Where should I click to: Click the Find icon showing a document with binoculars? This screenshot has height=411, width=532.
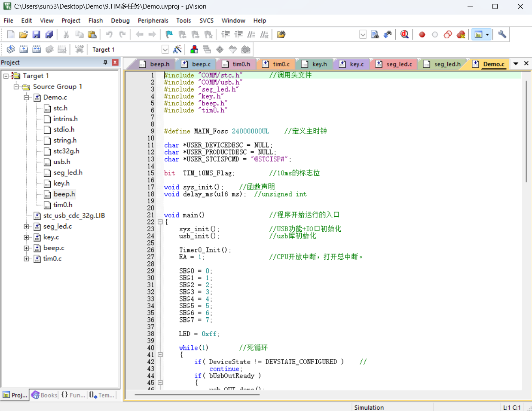point(375,34)
